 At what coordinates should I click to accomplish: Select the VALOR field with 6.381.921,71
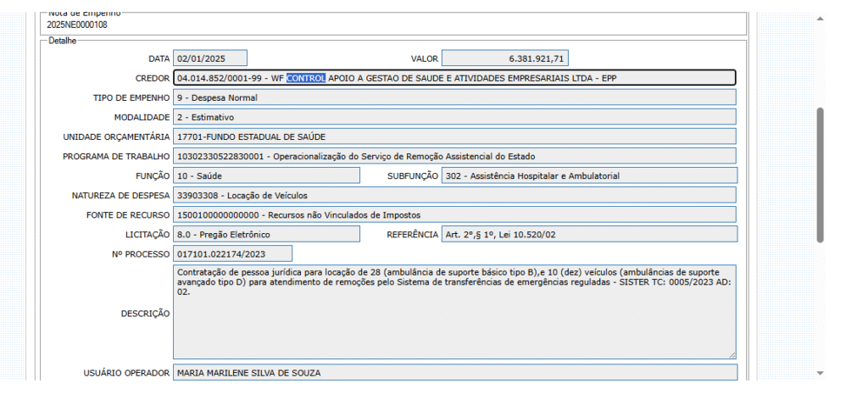(x=504, y=58)
